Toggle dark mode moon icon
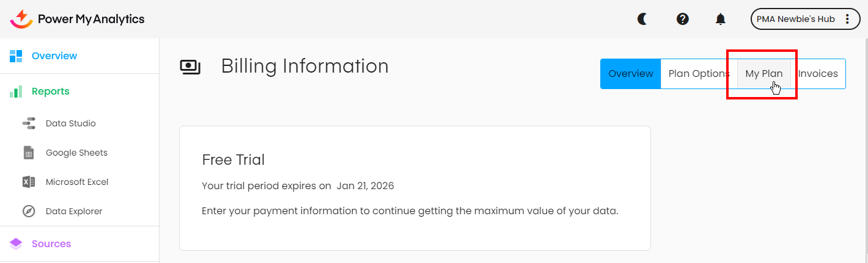Image resolution: width=868 pixels, height=263 pixels. point(642,19)
